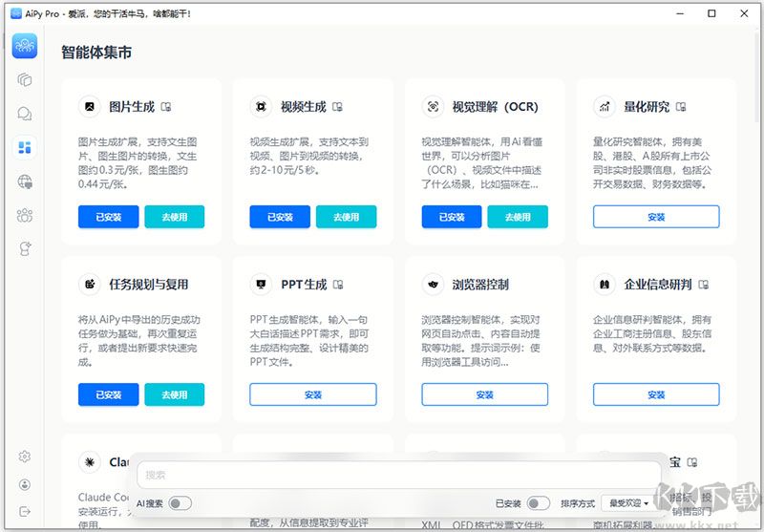764x532 pixels.
Task: Click 去使用 on 任务规划与复用 card
Action: pos(175,394)
